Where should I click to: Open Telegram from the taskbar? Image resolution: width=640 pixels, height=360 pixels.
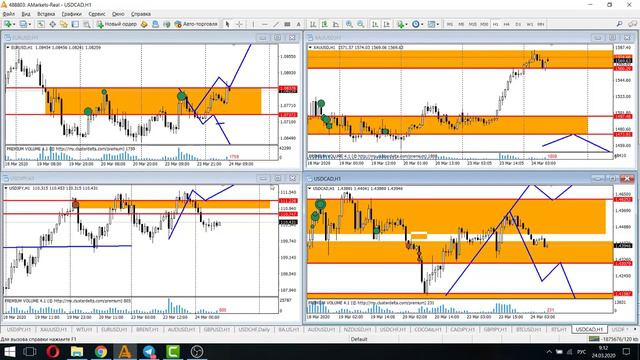[x=149, y=351]
